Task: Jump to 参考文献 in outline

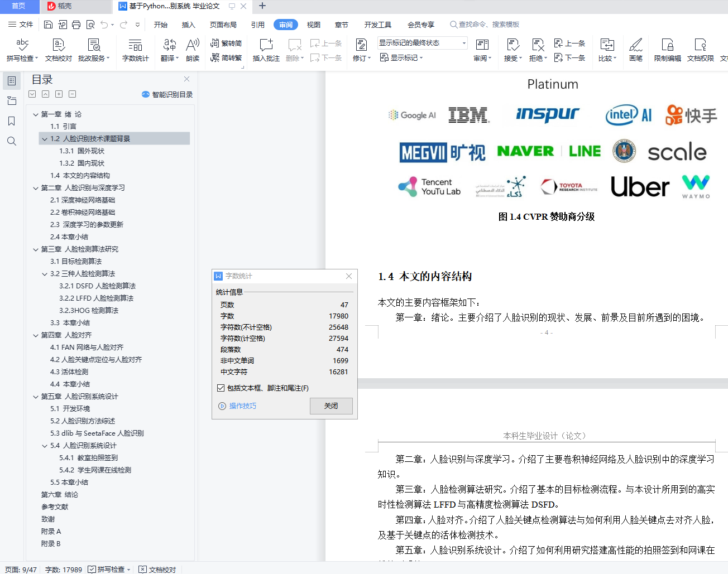Action: pos(55,507)
